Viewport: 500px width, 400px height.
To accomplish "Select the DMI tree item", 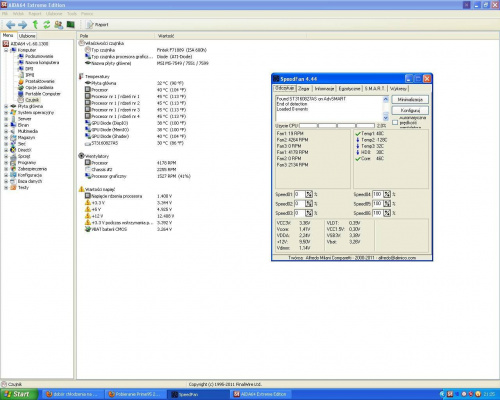I will 29,69.
